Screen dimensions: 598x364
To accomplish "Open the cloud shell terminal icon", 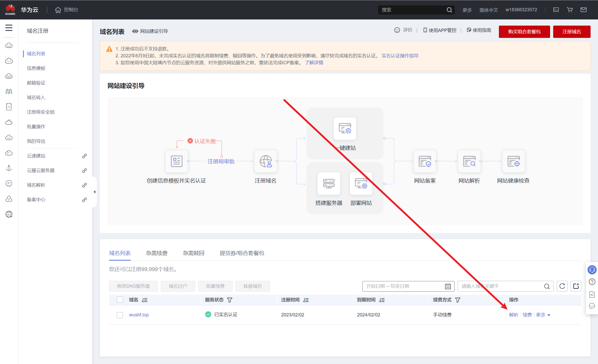I will pos(556,10).
